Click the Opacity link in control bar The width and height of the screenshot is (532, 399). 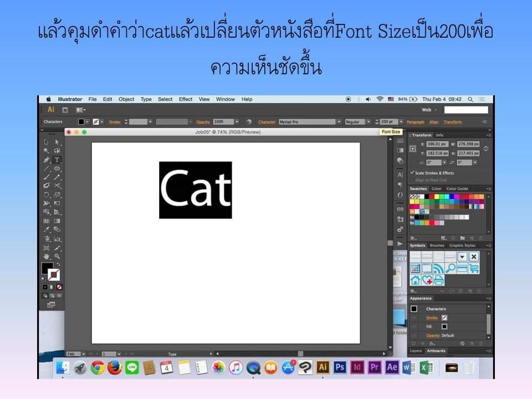click(203, 122)
